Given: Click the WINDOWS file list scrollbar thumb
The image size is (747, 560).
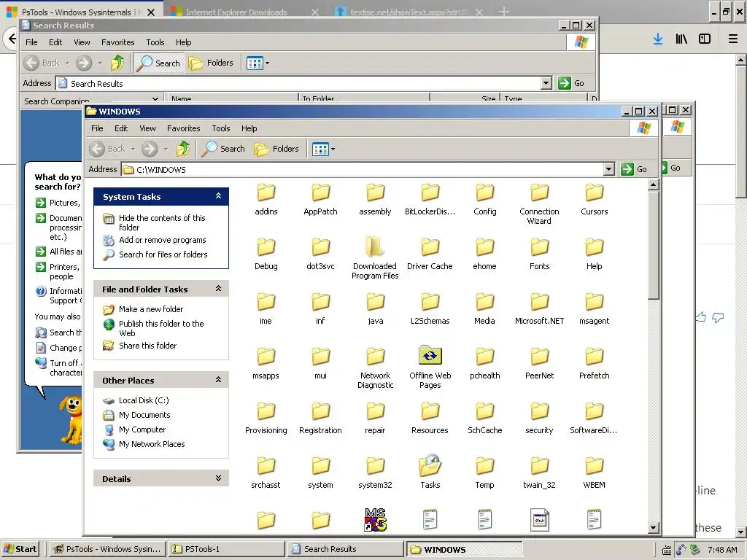Looking at the screenshot, I should pyautogui.click(x=653, y=245).
